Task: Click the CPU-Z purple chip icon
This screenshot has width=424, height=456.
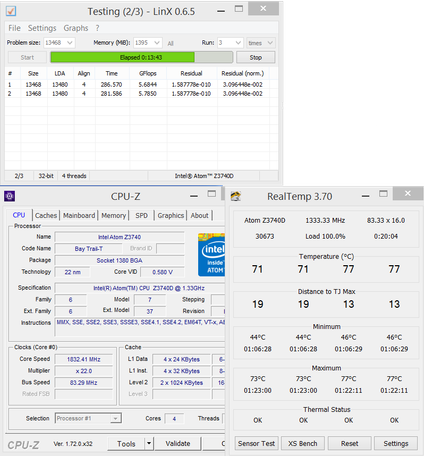Action: (x=9, y=196)
